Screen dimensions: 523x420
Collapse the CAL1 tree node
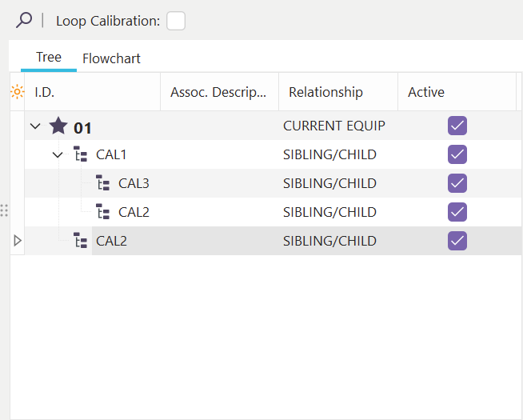pyautogui.click(x=58, y=154)
